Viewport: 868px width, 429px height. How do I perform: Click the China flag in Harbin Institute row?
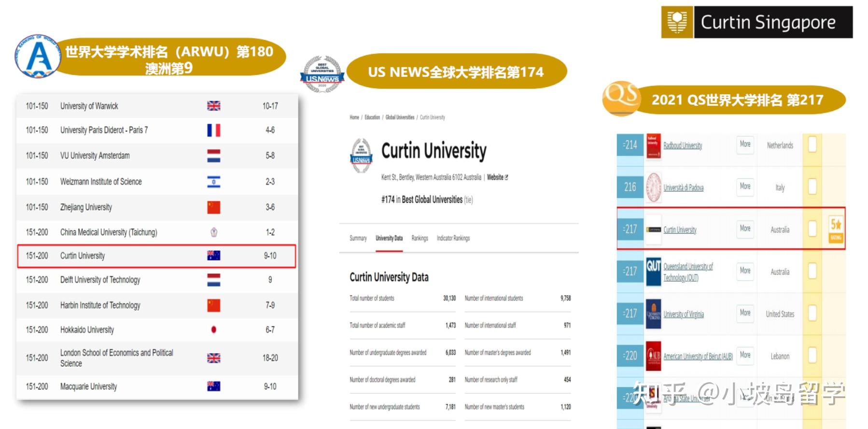coord(214,305)
